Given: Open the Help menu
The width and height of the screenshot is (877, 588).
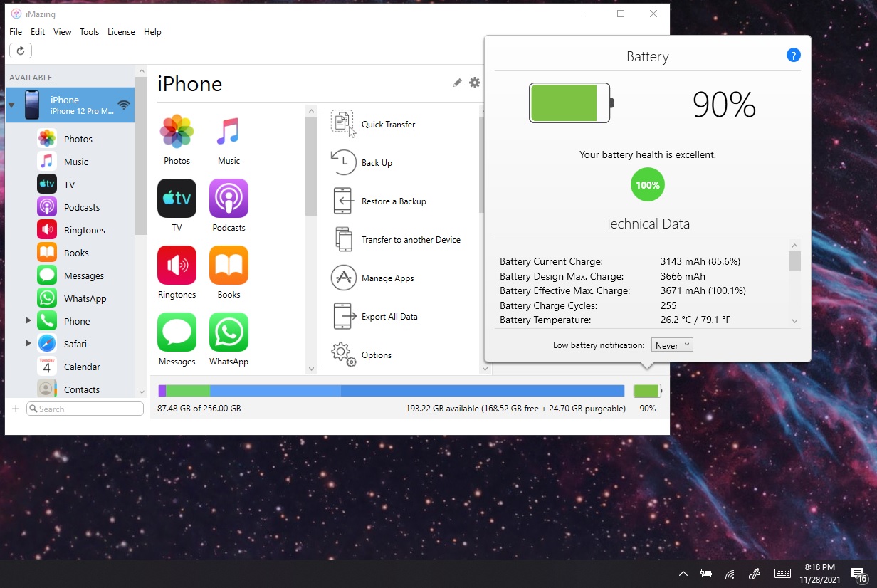Looking at the screenshot, I should (152, 32).
